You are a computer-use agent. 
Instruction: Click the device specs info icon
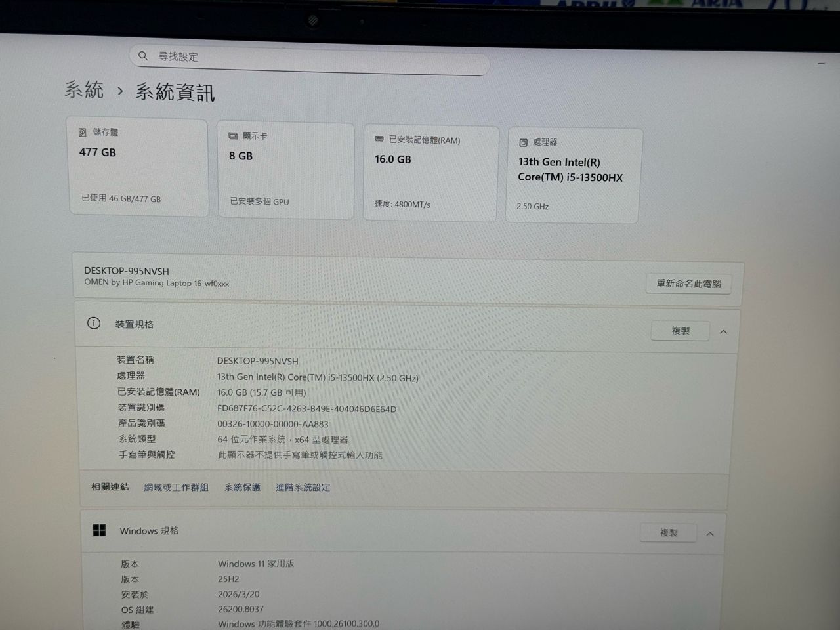click(x=94, y=323)
